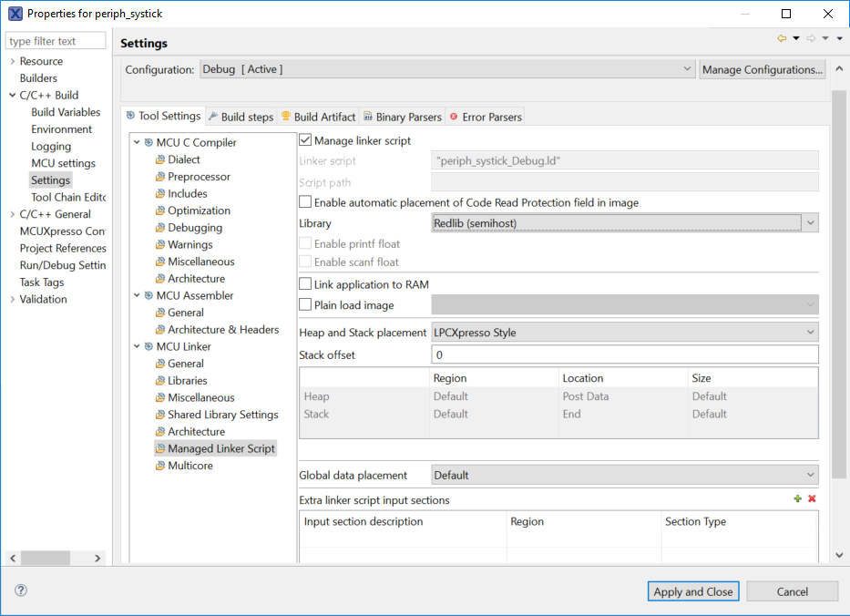Switch to the Build steps tab

point(241,117)
